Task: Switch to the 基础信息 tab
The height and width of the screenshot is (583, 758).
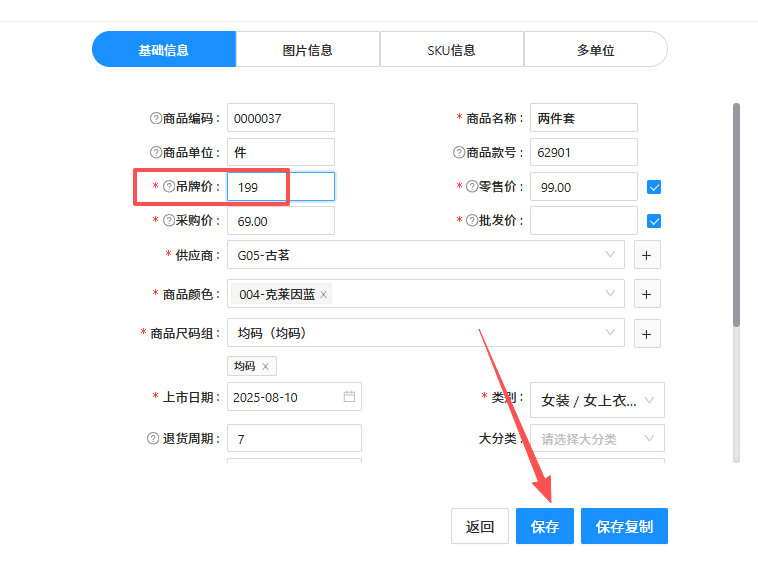Action: (163, 49)
